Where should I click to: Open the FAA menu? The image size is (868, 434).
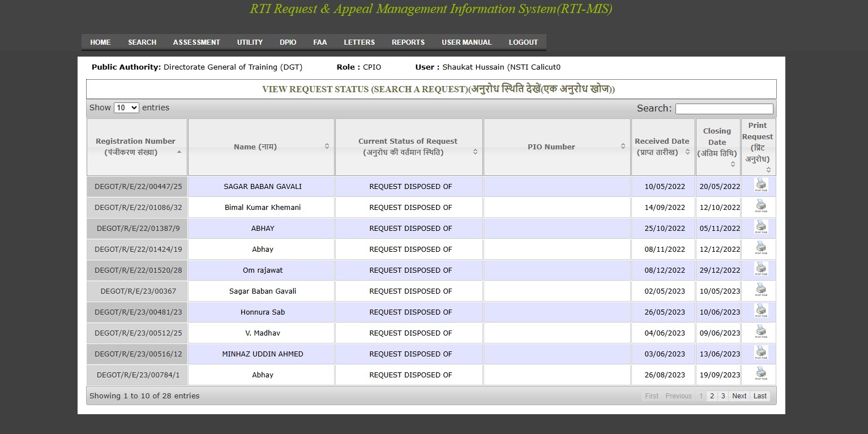pyautogui.click(x=320, y=42)
